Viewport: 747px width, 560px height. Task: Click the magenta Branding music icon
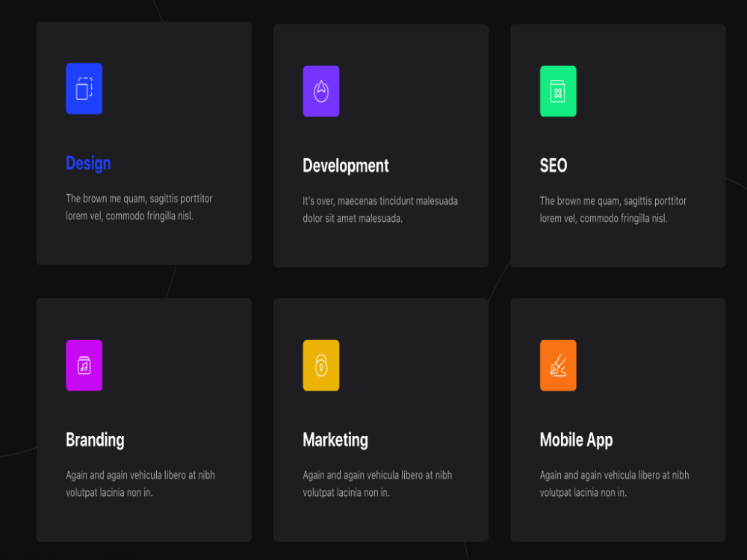pyautogui.click(x=84, y=365)
